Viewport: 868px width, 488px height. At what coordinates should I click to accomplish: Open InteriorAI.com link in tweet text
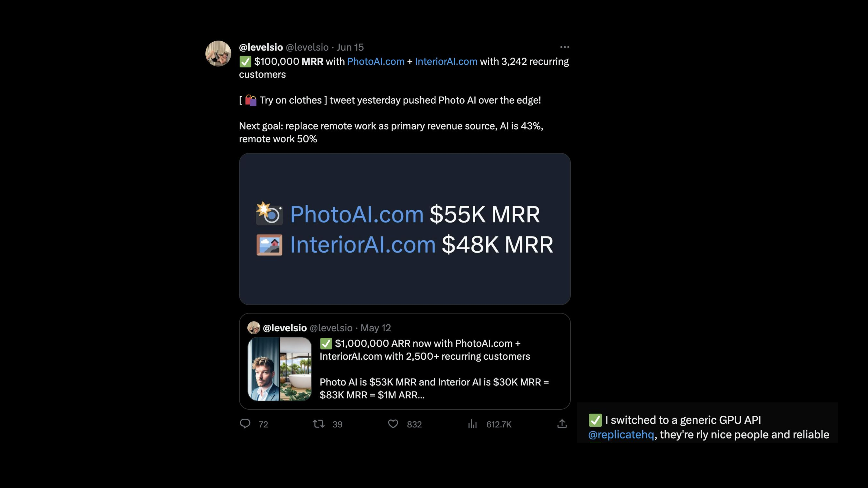pyautogui.click(x=446, y=61)
